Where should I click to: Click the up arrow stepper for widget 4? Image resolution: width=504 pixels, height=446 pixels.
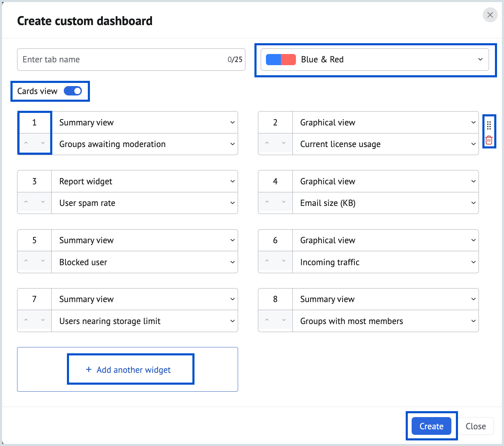tap(267, 202)
